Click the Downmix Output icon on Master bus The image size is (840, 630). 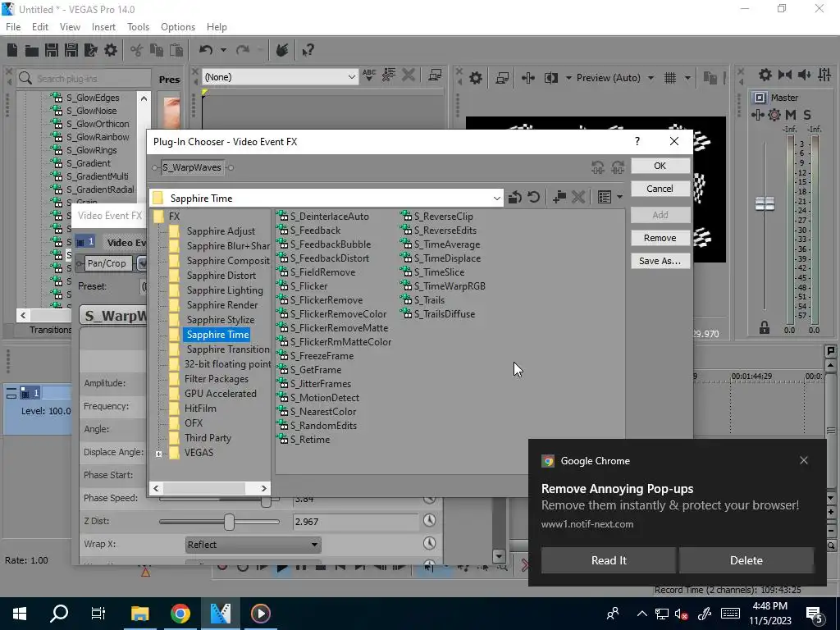pyautogui.click(x=785, y=75)
